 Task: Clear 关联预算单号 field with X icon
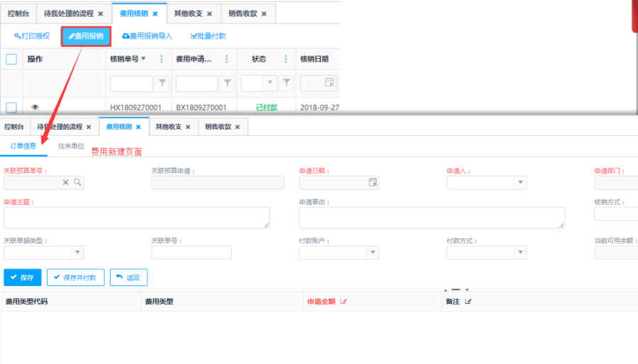[66, 183]
